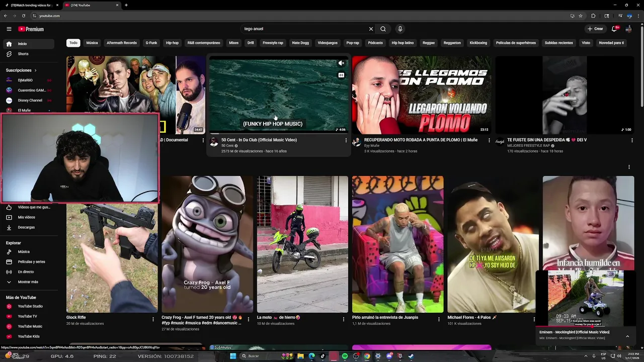Open options for the In Da Club video

point(346,140)
